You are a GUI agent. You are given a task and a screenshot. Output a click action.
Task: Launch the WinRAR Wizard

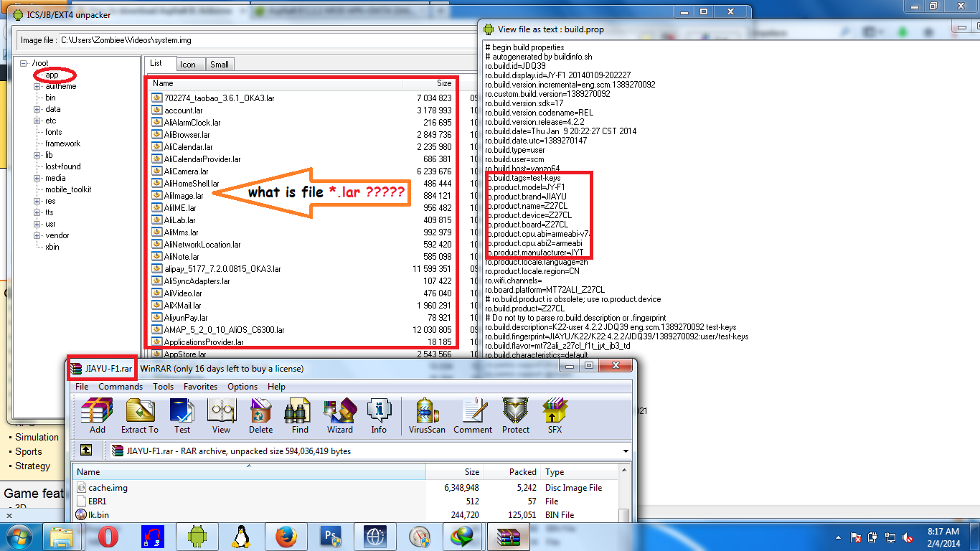[x=339, y=415]
